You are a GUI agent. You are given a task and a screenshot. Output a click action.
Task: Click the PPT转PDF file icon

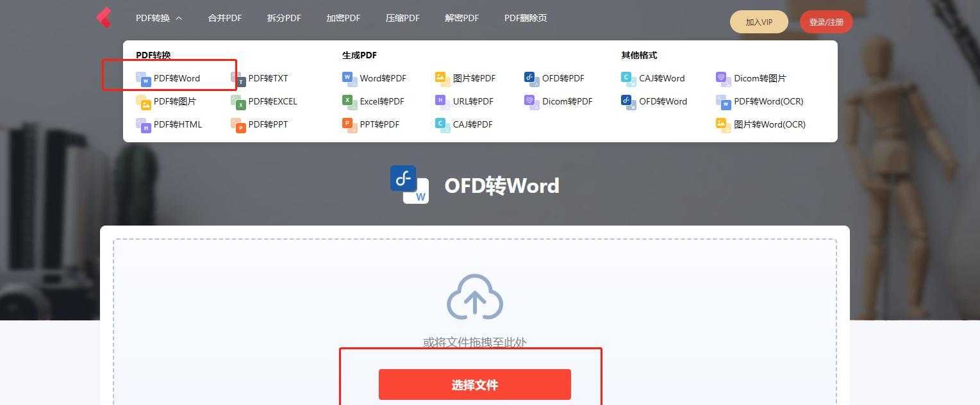(x=349, y=125)
